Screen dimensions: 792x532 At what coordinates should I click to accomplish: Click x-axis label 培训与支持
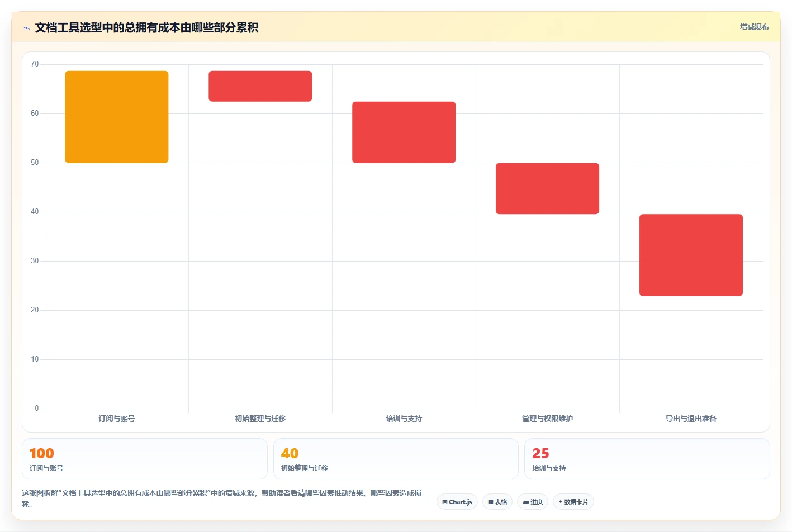click(404, 419)
